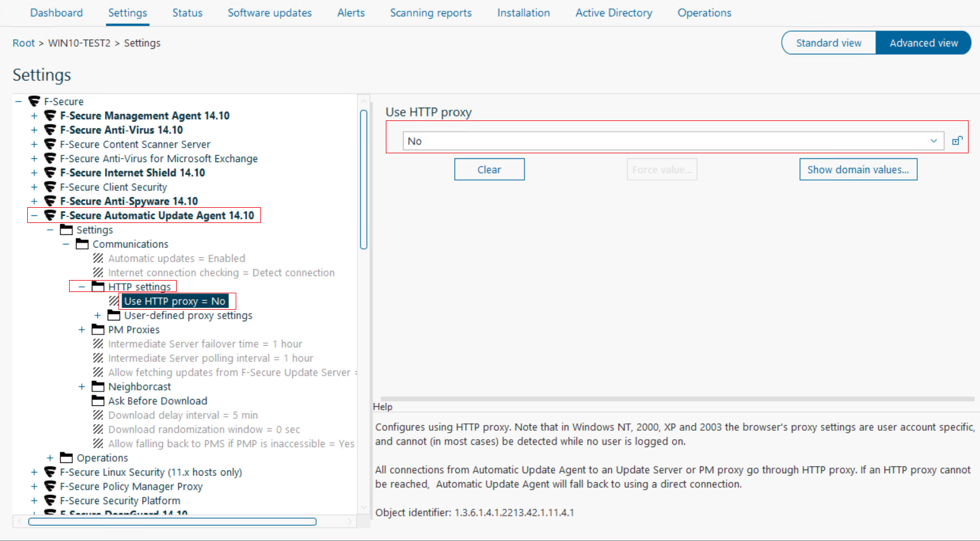Expand F-Secure Internet Shield 14.10 node
Image resolution: width=980 pixels, height=541 pixels.
point(34,172)
